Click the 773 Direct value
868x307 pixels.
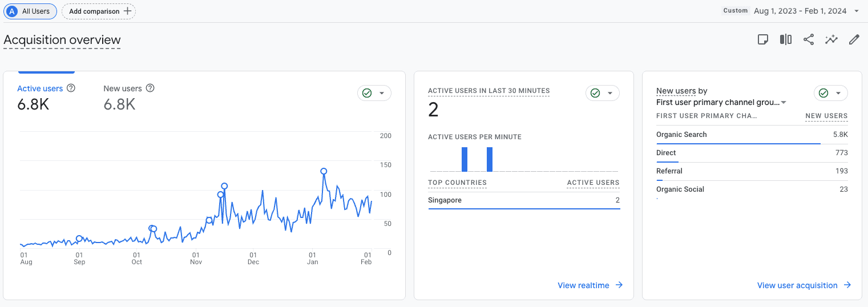[x=842, y=153]
